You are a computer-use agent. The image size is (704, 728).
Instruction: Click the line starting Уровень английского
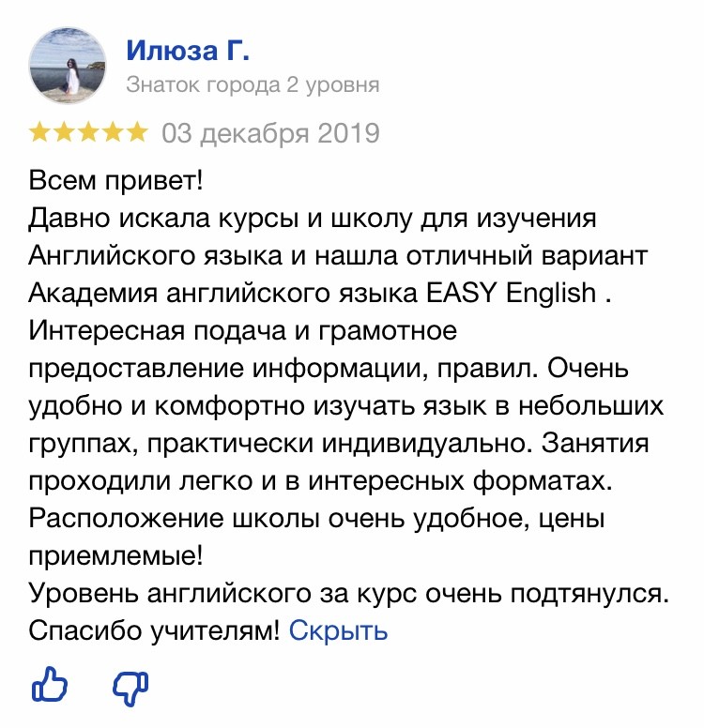tap(349, 593)
